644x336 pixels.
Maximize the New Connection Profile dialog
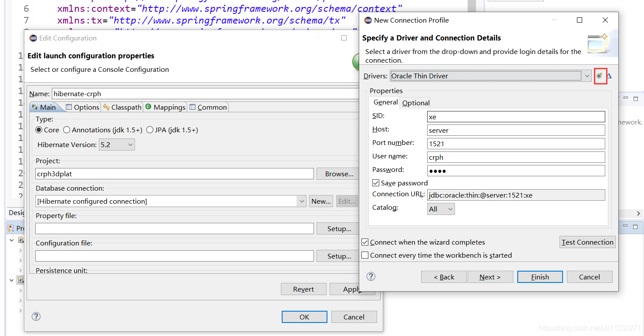(580, 20)
